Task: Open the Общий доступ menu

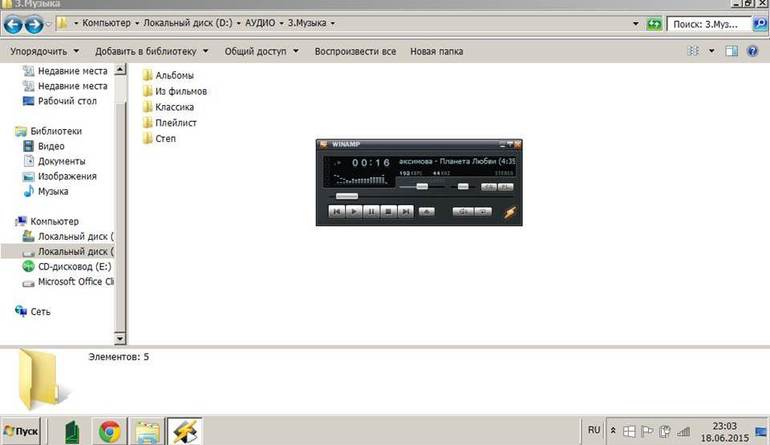Action: 261,51
